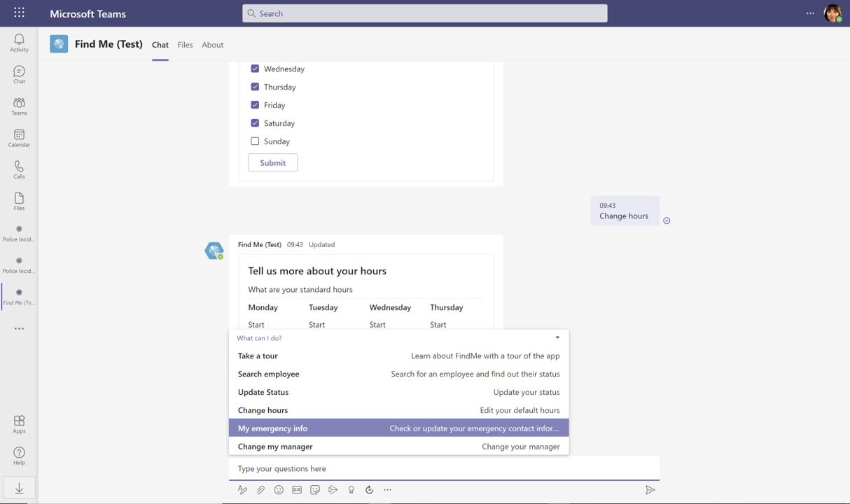Open the Apps store in sidebar

pos(19,423)
